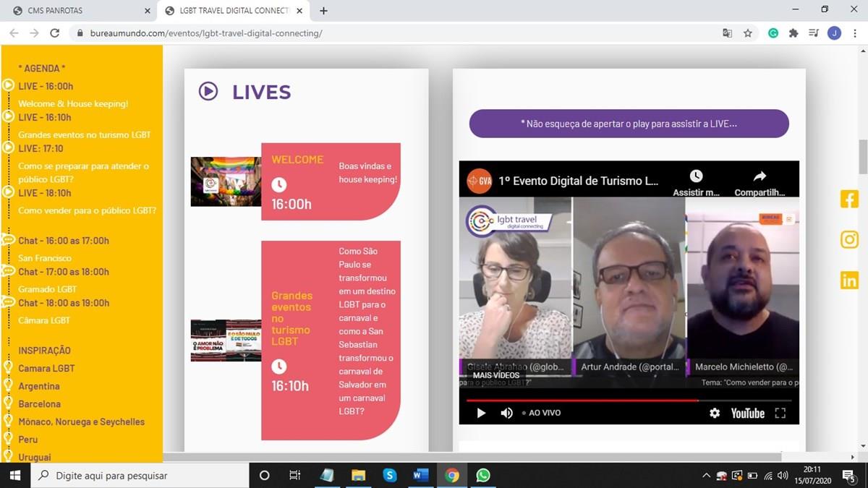Screen dimensions: 868x488
Task: Open the Facebook icon on right side
Action: [849, 199]
